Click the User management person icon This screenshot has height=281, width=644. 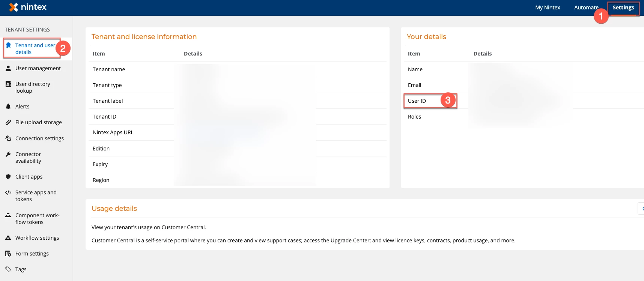tap(8, 68)
